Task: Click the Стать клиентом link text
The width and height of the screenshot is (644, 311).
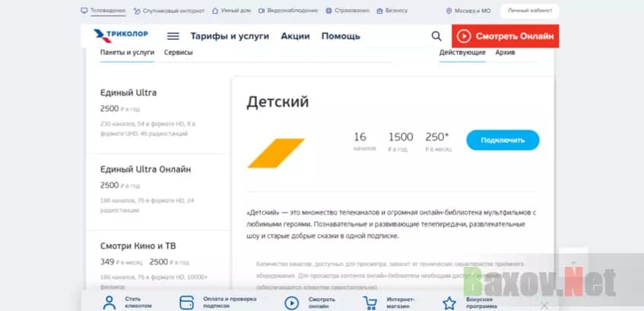Action: [x=138, y=303]
